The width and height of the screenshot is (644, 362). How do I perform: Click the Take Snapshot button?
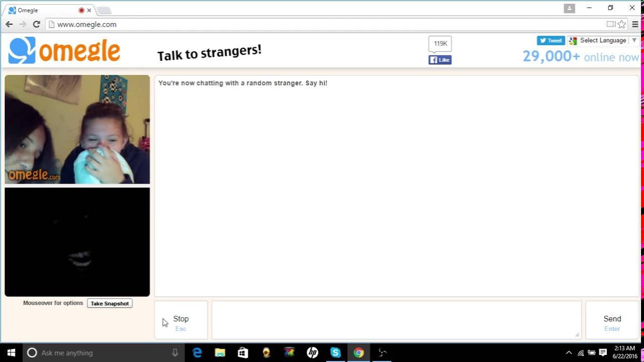(110, 303)
